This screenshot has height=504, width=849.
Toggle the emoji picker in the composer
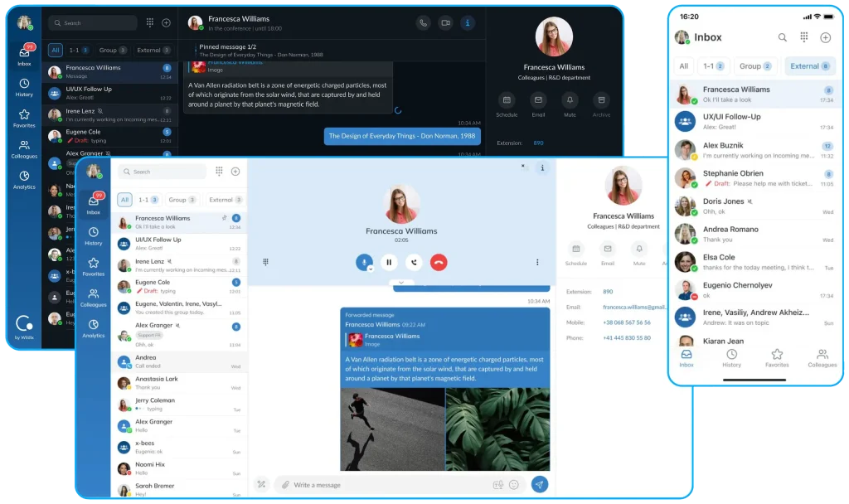(x=514, y=484)
